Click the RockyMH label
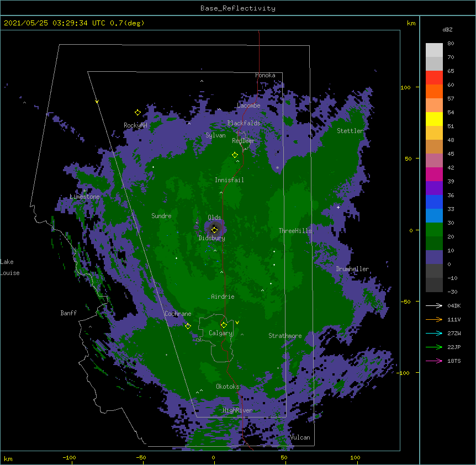 tap(135, 125)
